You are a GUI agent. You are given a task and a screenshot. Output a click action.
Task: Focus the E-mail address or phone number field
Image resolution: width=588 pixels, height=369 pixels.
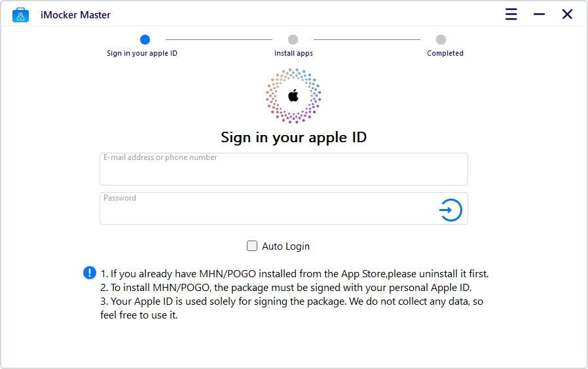click(284, 169)
